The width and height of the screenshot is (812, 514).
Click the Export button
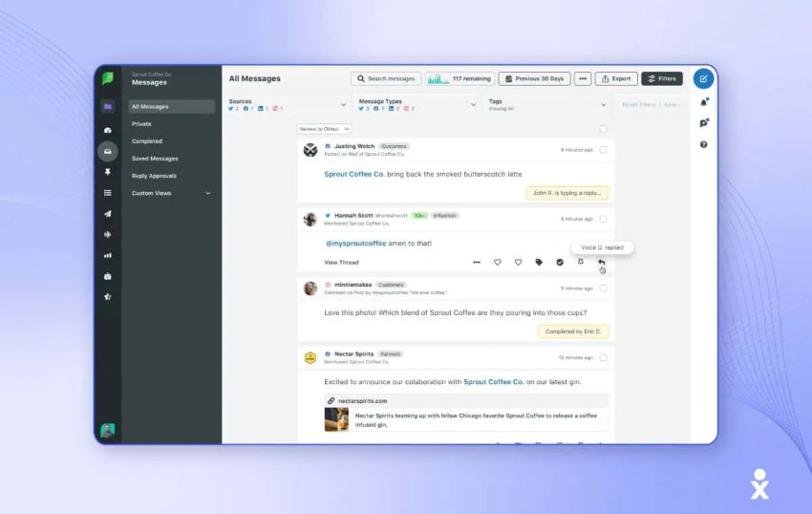pos(616,78)
